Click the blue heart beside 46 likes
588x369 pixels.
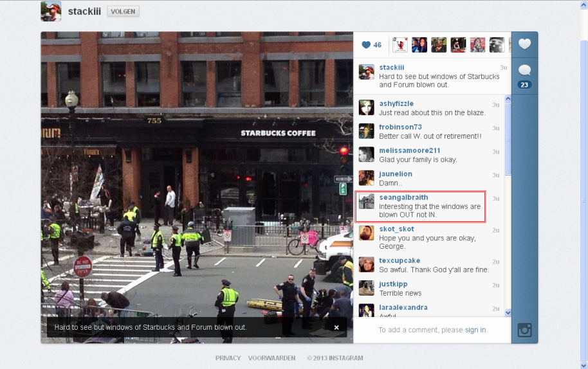[x=366, y=45]
